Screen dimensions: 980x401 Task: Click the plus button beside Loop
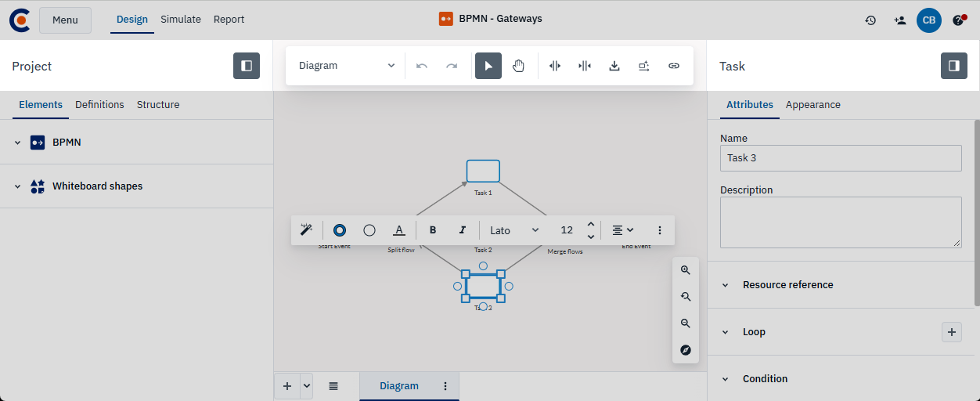(952, 332)
